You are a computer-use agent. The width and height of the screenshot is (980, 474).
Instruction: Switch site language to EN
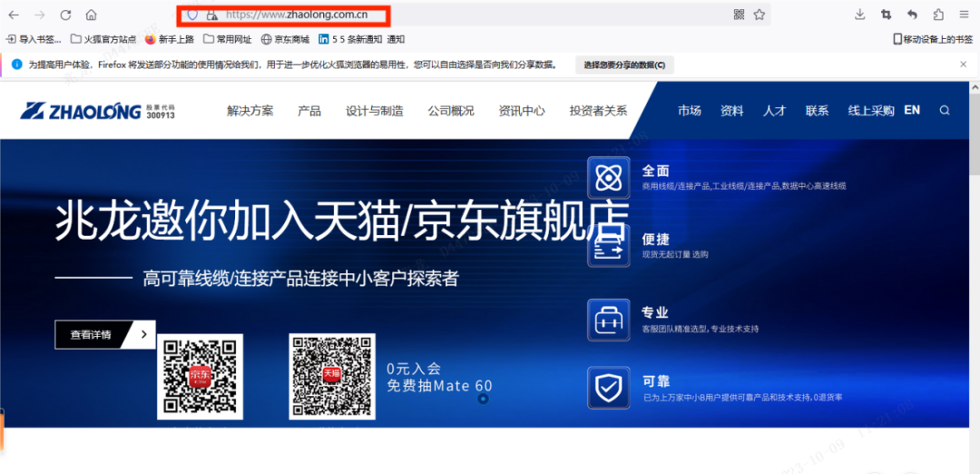[912, 110]
